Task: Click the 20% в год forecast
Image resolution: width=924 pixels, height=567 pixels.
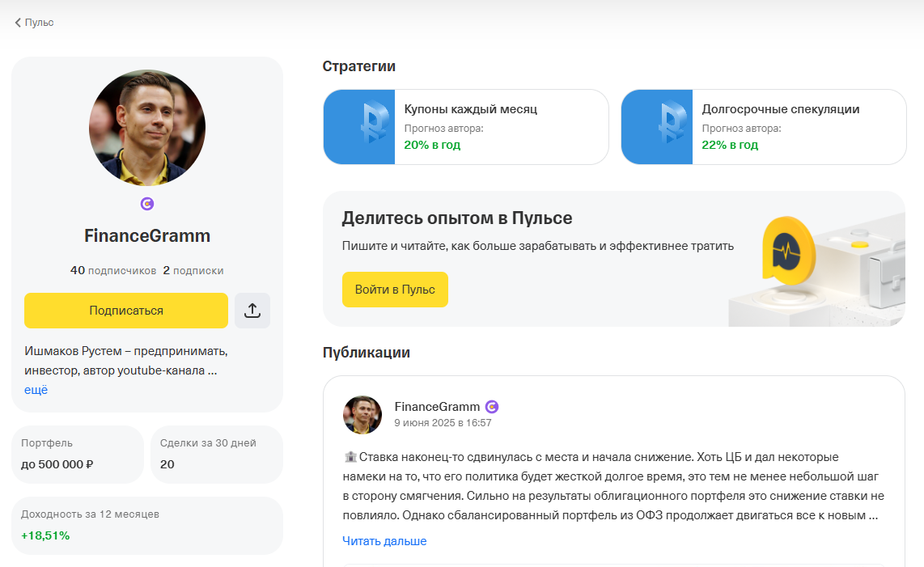Action: point(432,145)
